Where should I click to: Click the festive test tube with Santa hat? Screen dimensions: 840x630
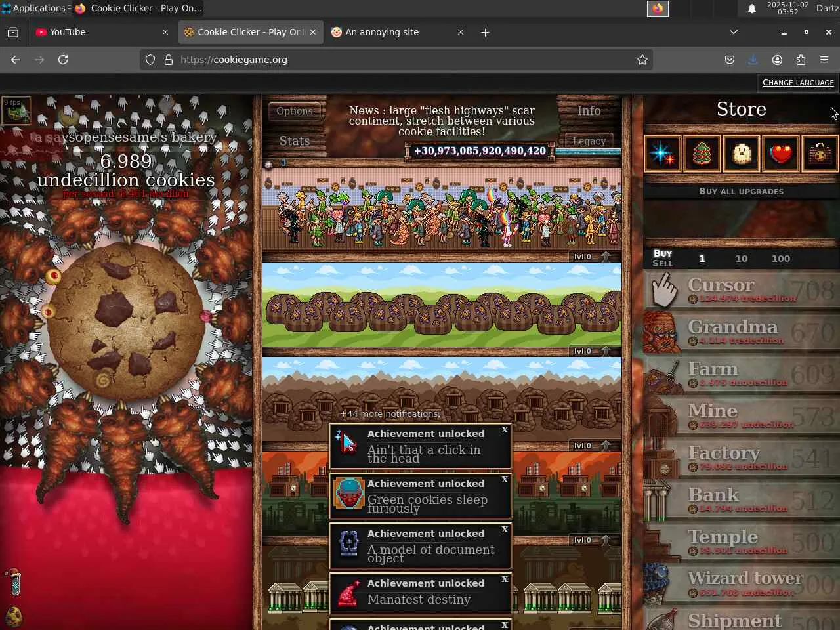pos(14,581)
